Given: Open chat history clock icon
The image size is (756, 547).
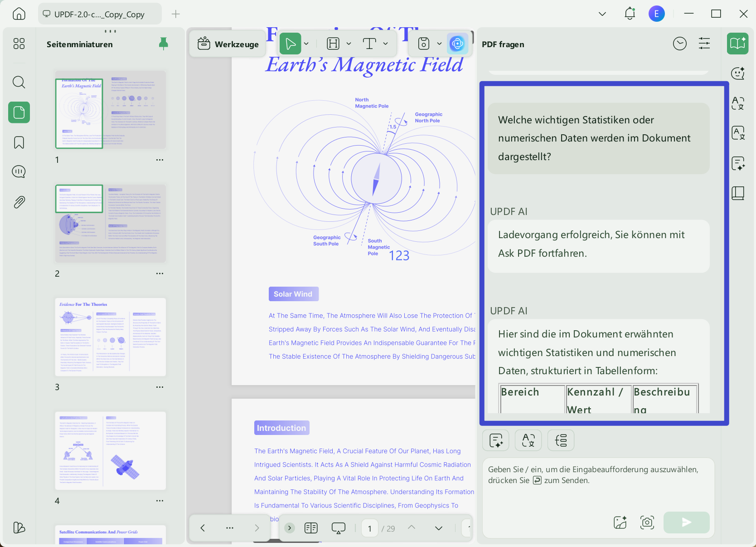Looking at the screenshot, I should tap(680, 44).
